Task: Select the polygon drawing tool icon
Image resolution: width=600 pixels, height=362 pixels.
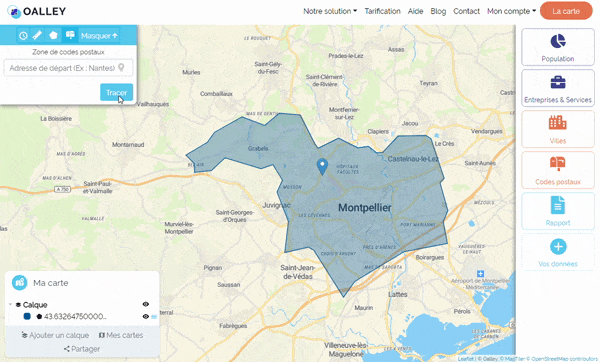Action: 53,36
